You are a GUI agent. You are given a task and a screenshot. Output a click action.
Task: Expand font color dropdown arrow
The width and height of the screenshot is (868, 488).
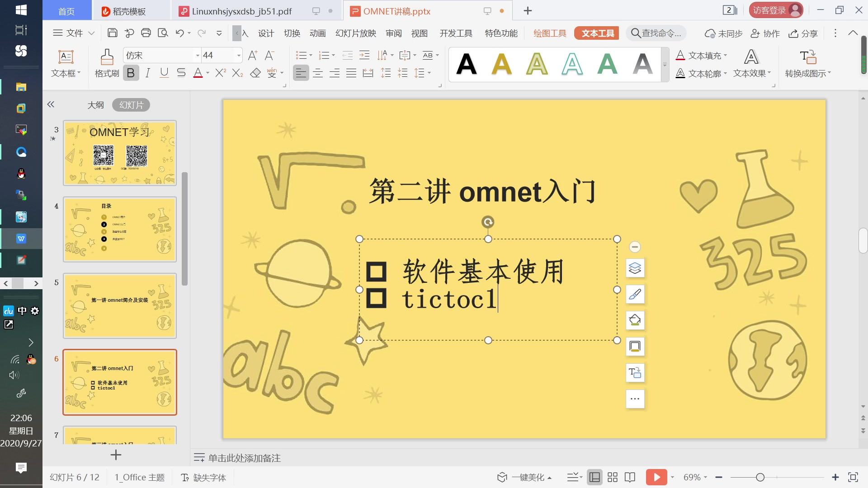(208, 73)
